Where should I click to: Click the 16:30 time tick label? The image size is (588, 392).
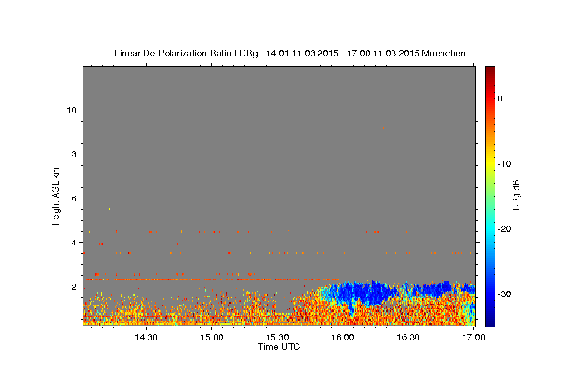(x=408, y=338)
